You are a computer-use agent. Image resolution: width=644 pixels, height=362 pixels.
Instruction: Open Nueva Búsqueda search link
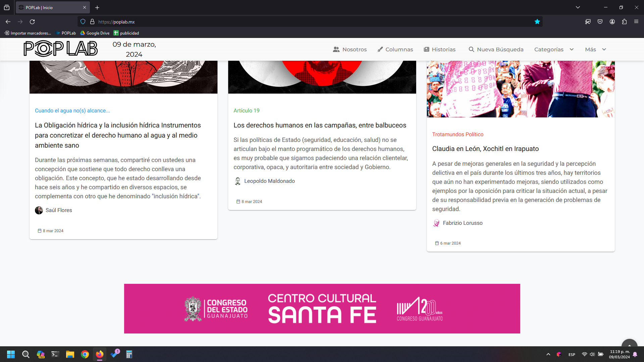tap(496, 49)
